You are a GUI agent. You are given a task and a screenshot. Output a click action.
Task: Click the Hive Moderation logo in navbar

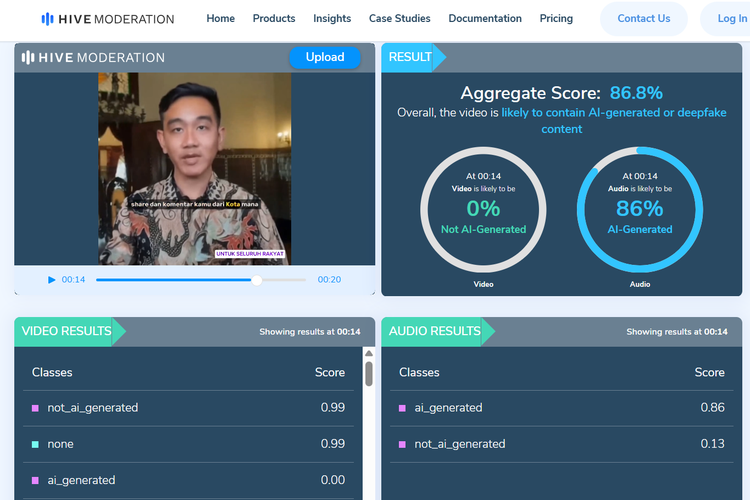[107, 19]
